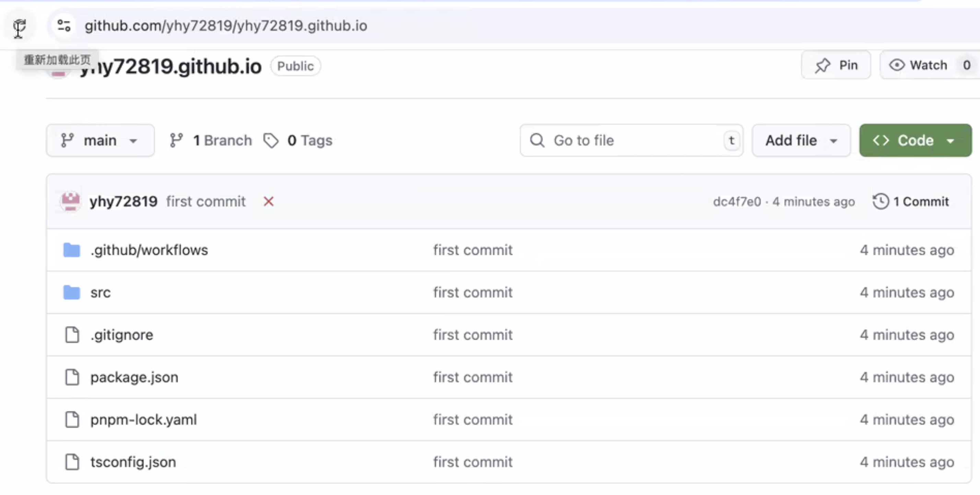The image size is (980, 495).
Task: Click the code brackets icon on Code button
Action: (881, 140)
